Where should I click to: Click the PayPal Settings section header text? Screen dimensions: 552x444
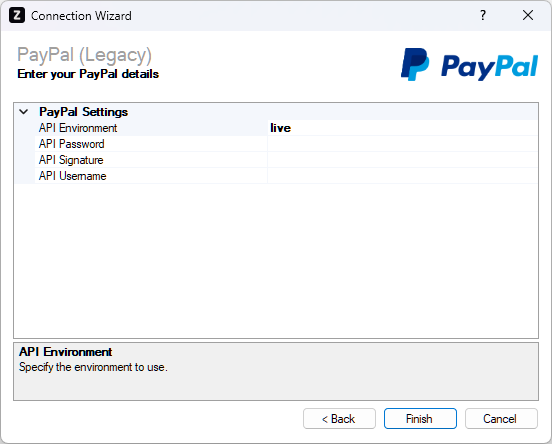tap(83, 112)
